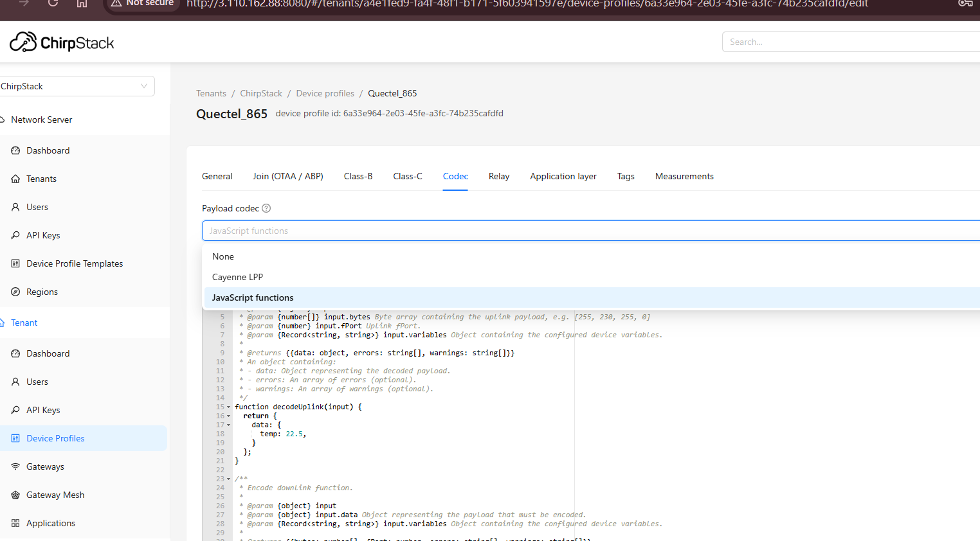Image resolution: width=980 pixels, height=541 pixels.
Task: Click the top Search input field
Action: point(849,42)
